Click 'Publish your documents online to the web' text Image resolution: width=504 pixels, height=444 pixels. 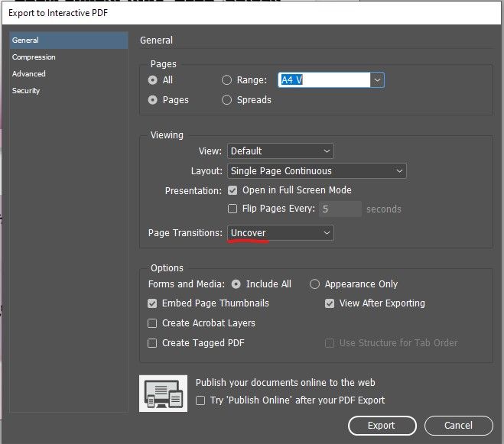285,383
